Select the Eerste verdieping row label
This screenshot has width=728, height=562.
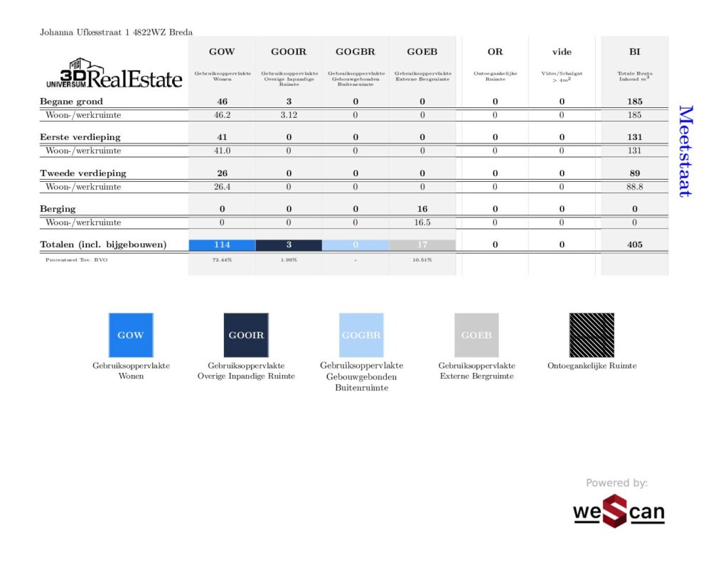80,137
